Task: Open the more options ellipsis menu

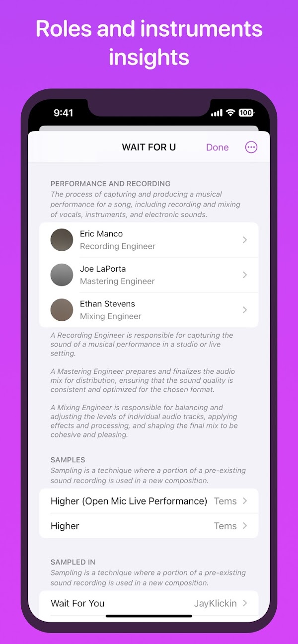Action: click(251, 147)
